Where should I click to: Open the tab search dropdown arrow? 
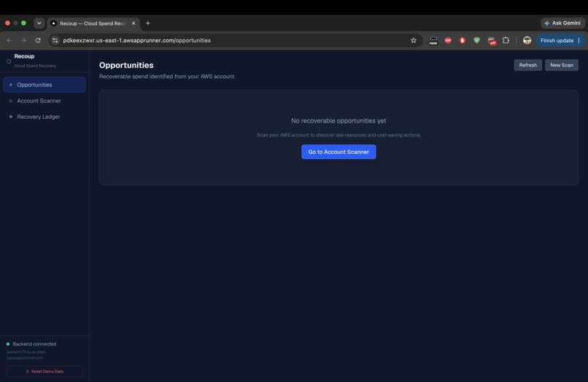tap(39, 23)
